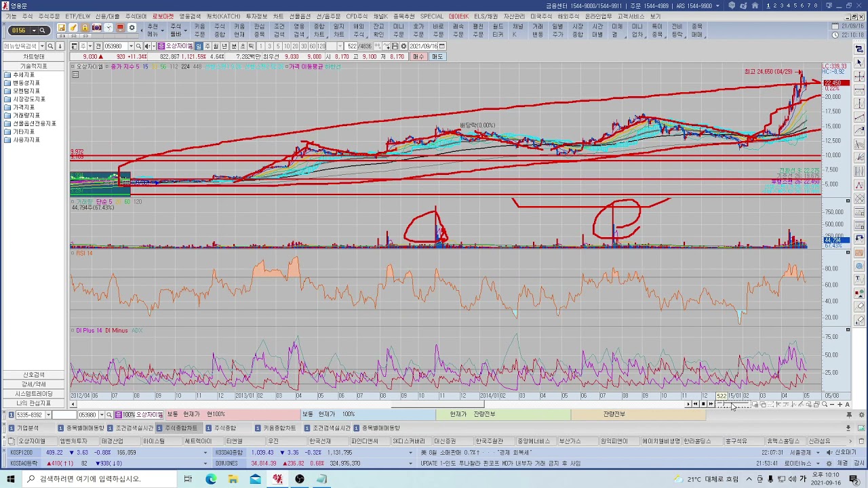Click candle count field showing 522
This screenshot has height=488, width=868.
350,46
